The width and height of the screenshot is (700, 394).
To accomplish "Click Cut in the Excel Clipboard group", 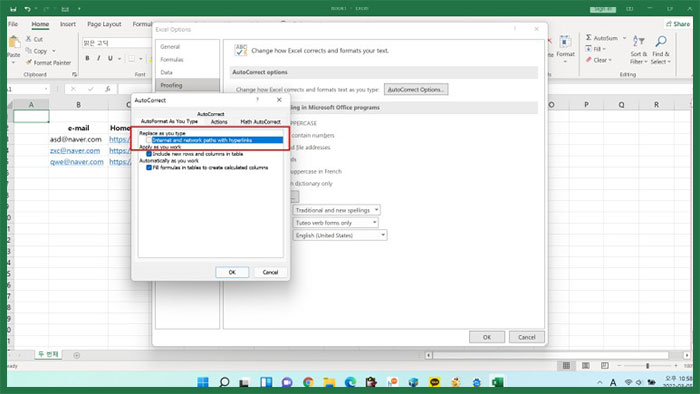I will (34, 39).
